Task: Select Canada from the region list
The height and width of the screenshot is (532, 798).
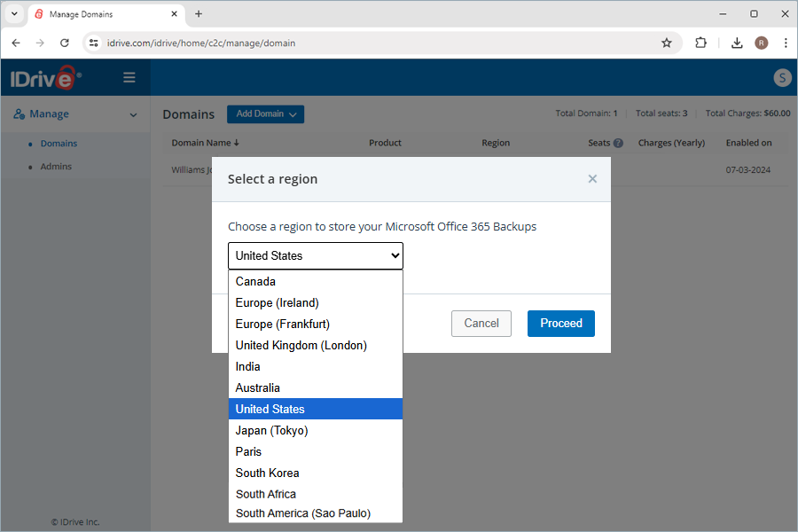Action: tap(316, 281)
